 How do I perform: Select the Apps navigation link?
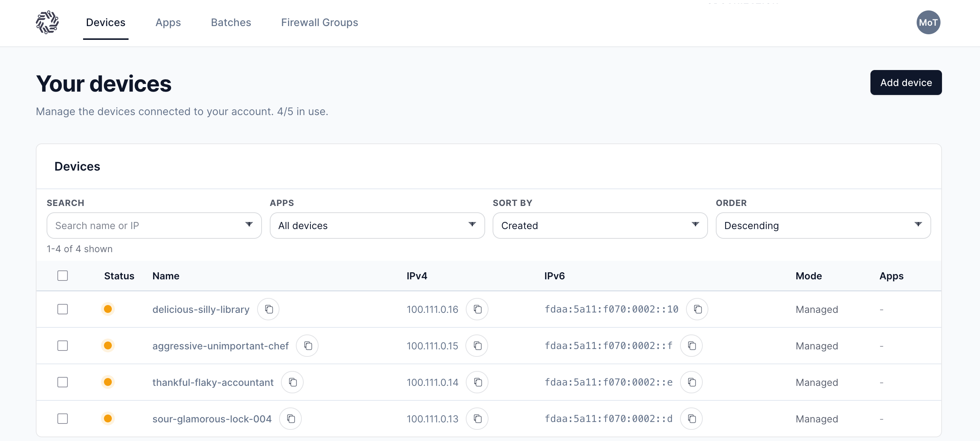point(168,22)
